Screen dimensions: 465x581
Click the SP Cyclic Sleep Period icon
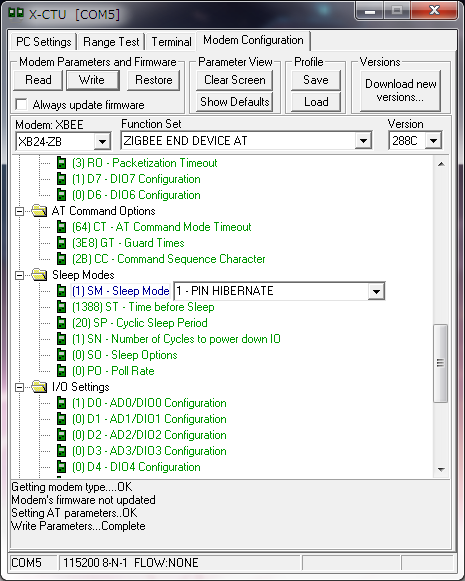(x=61, y=323)
